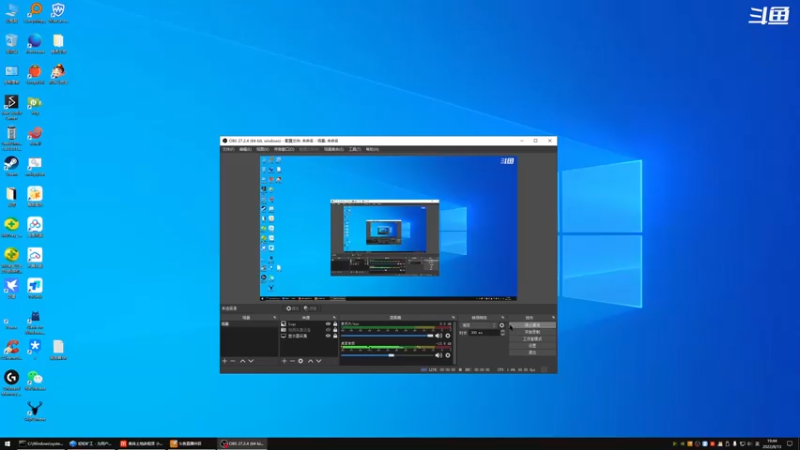
Task: Open the This PC desktop icon
Action: (11, 13)
